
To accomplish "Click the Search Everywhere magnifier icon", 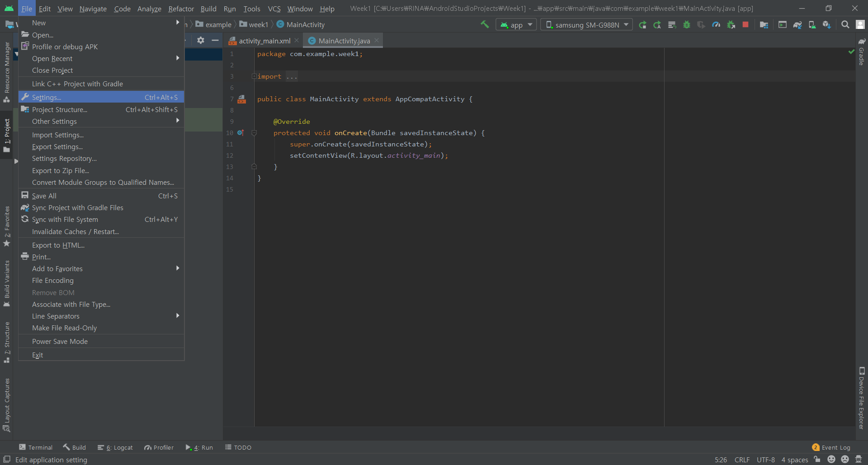I will [x=845, y=25].
